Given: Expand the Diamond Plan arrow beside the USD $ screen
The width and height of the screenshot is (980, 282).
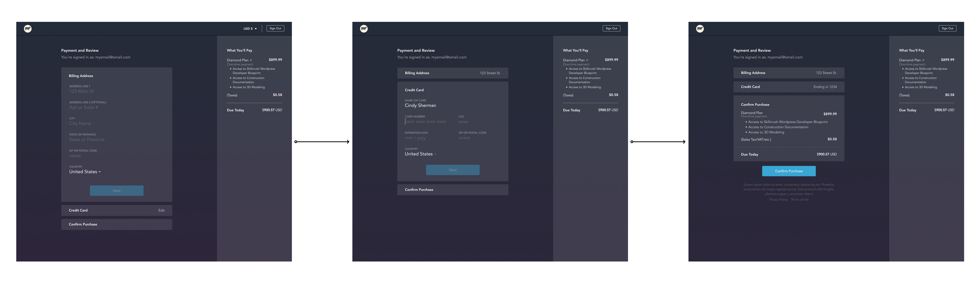Looking at the screenshot, I should pyautogui.click(x=251, y=60).
